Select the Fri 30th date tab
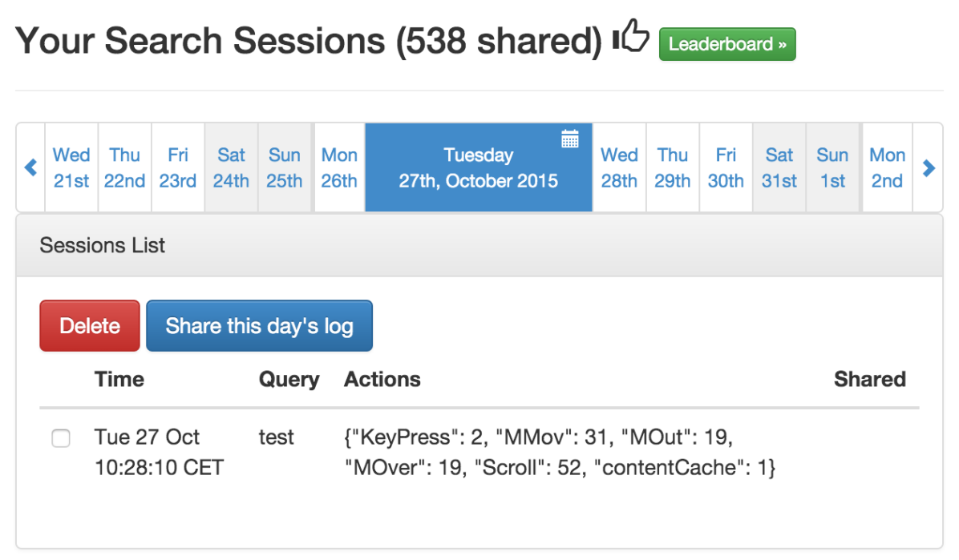Viewport: 959px width, 560px height. click(x=726, y=167)
